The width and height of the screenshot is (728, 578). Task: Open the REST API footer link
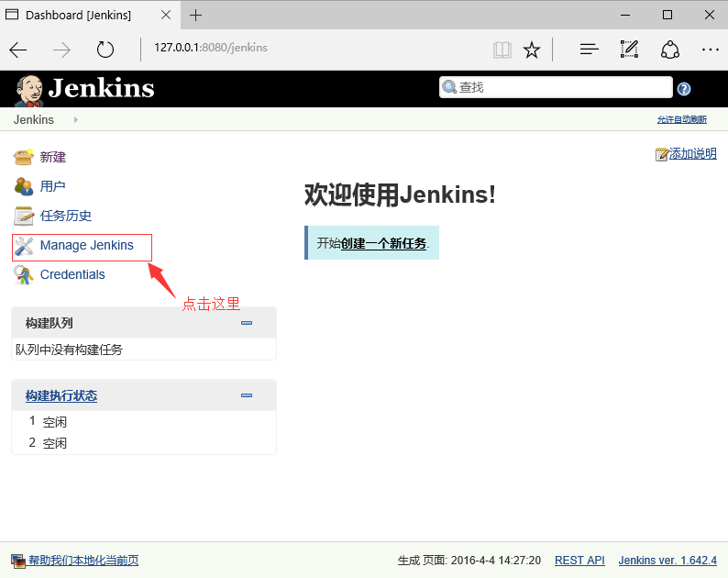pyautogui.click(x=579, y=561)
